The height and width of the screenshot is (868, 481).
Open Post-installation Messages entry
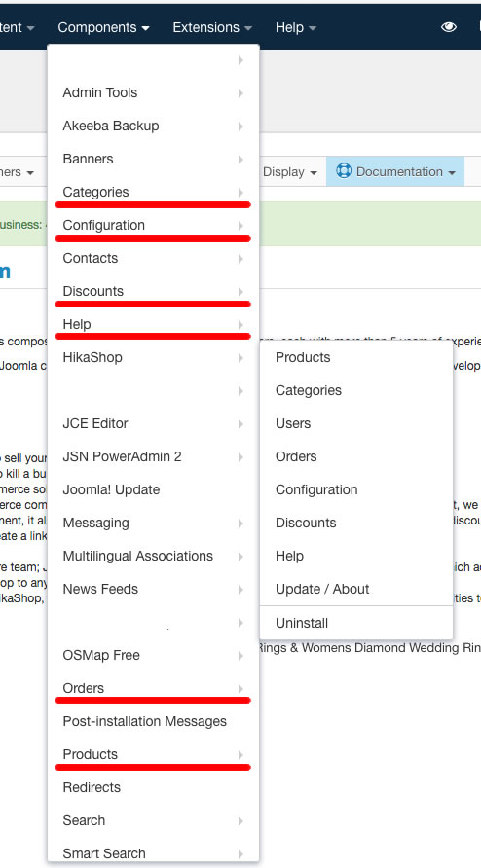pyautogui.click(x=153, y=722)
